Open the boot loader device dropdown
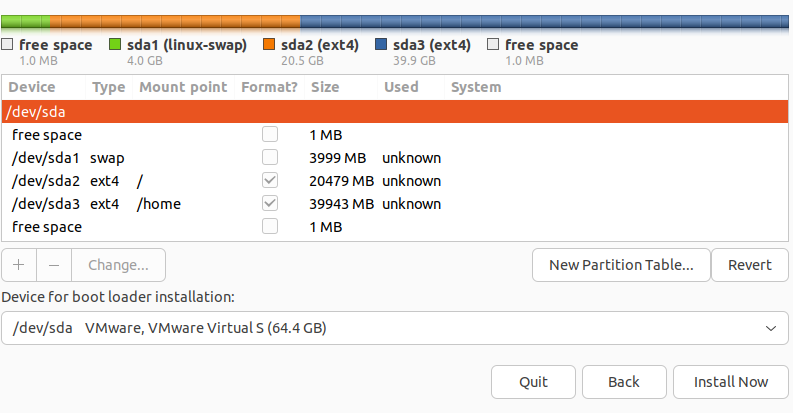The image size is (793, 413). pos(395,328)
